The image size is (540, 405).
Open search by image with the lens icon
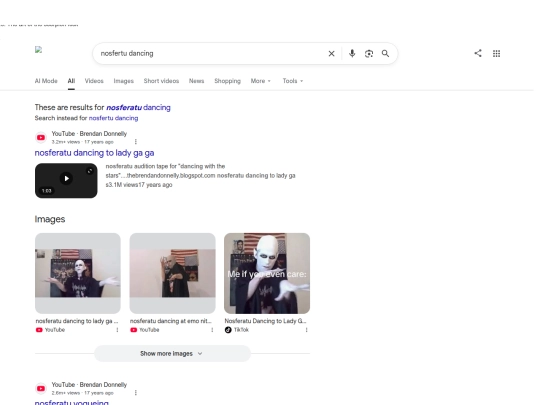pyautogui.click(x=369, y=54)
